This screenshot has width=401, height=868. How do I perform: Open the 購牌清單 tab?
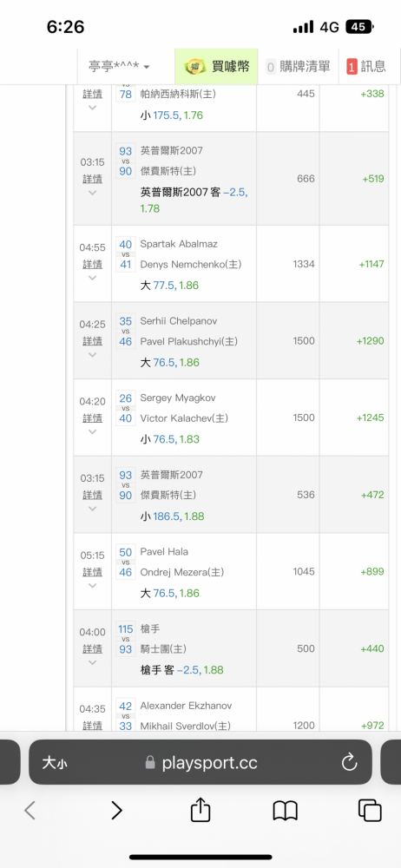[x=299, y=67]
